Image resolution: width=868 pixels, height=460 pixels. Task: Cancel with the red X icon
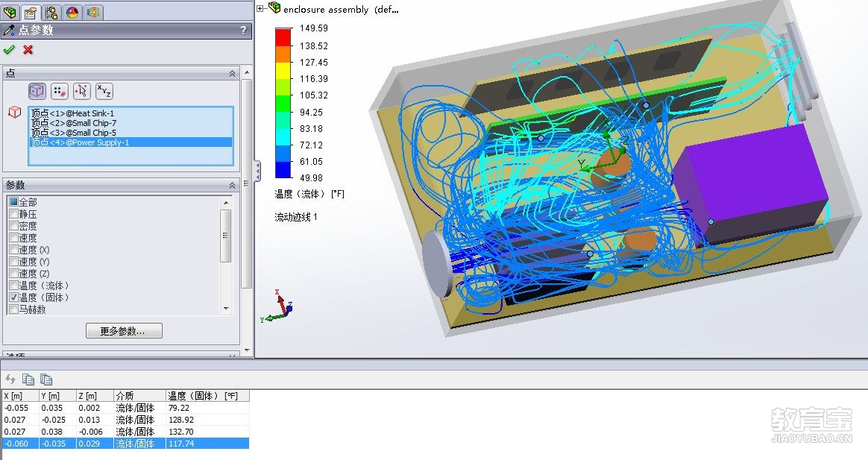pos(28,50)
